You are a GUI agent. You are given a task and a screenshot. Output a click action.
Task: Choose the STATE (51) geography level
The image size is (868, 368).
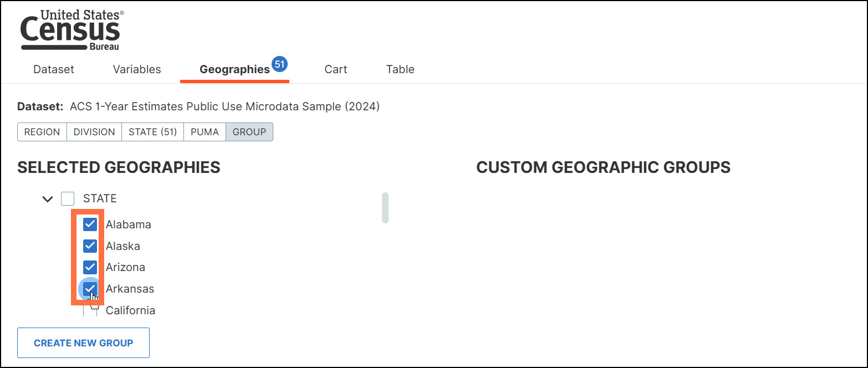(152, 132)
